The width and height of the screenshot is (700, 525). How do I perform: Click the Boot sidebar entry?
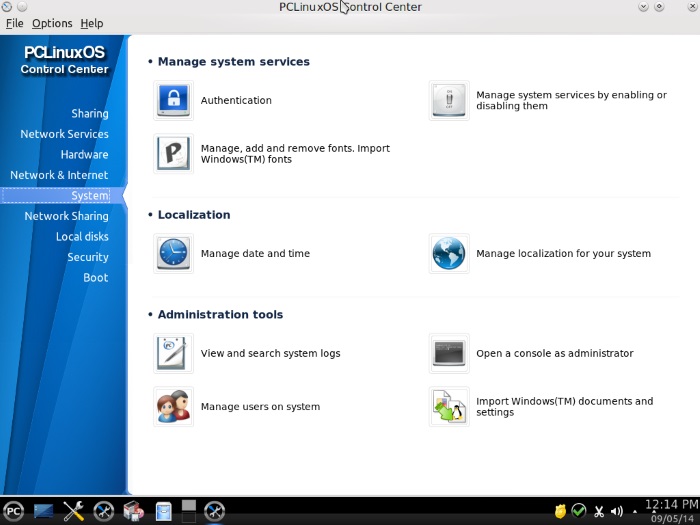pos(96,278)
